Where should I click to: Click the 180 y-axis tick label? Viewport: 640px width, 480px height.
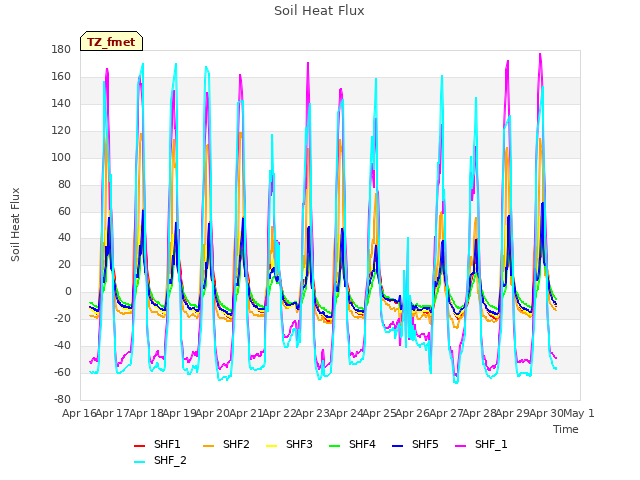(61, 49)
